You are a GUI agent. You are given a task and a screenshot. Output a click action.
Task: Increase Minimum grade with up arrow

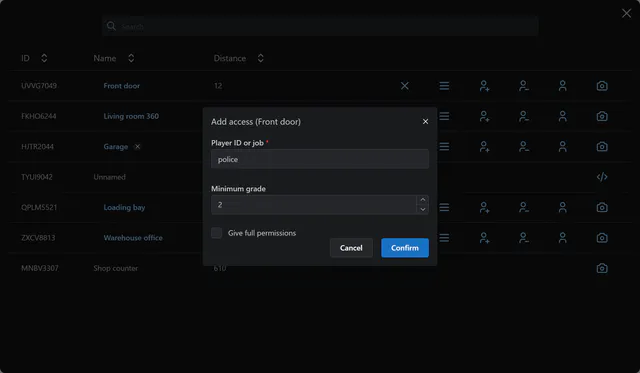tap(423, 200)
